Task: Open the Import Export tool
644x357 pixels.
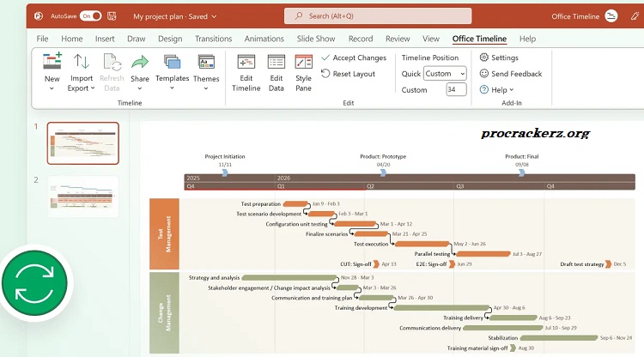Action: point(81,62)
